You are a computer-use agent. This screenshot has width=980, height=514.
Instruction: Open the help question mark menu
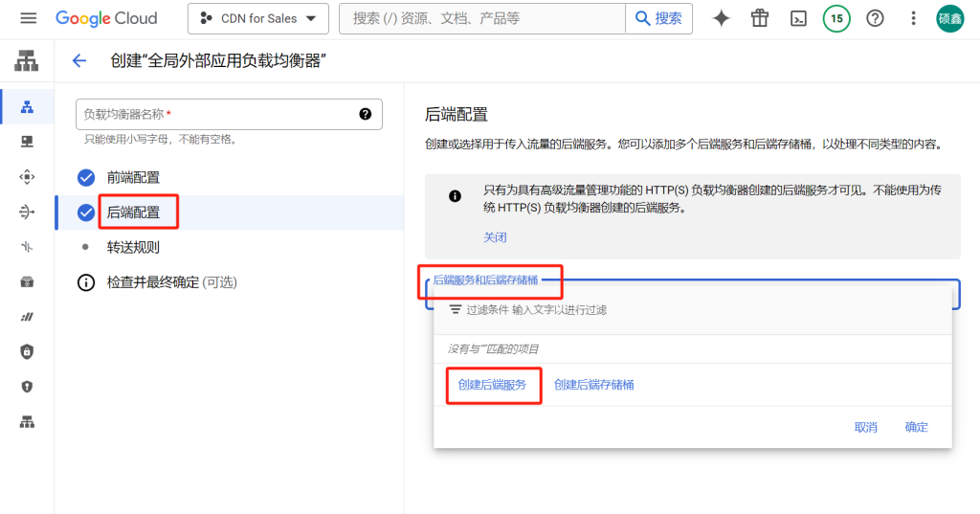(x=875, y=18)
